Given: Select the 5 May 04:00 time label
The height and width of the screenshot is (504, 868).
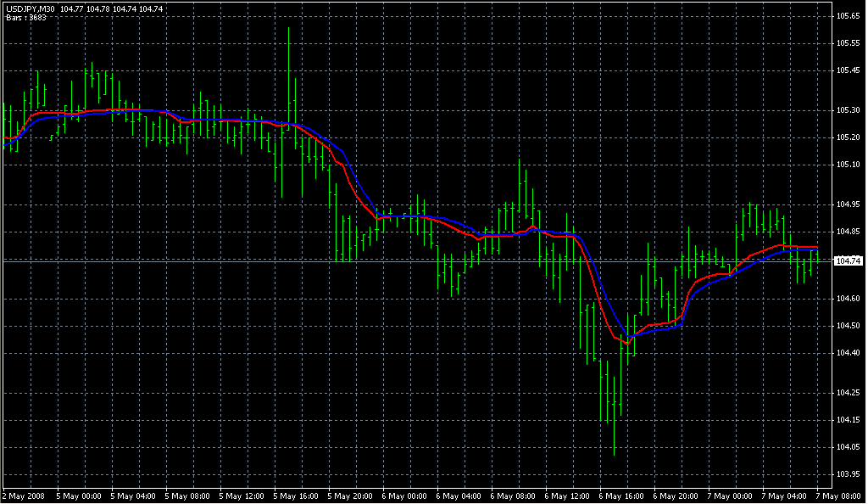Looking at the screenshot, I should click(132, 495).
